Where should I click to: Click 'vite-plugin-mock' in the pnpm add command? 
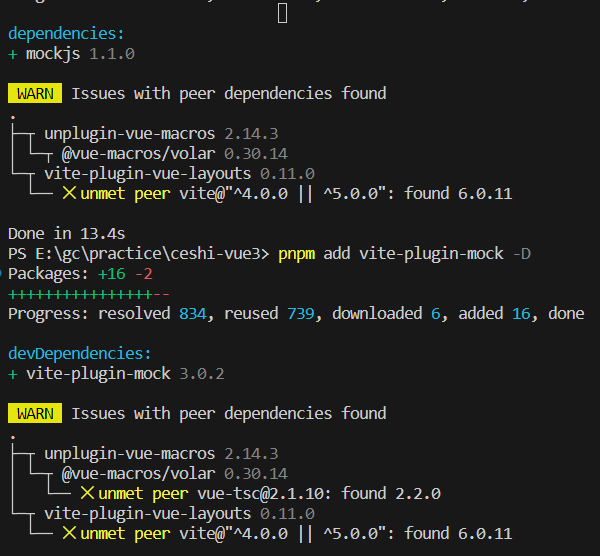click(431, 254)
